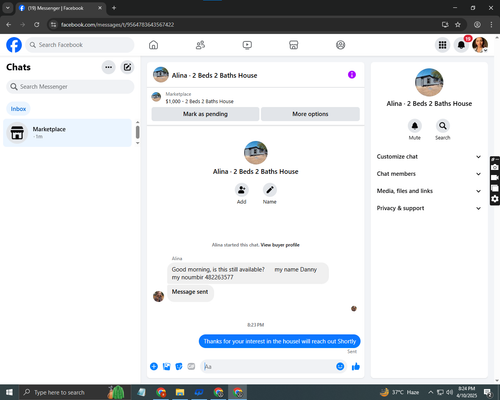This screenshot has width=500, height=400.
Task: Send a thumbs-up like
Action: tap(356, 367)
